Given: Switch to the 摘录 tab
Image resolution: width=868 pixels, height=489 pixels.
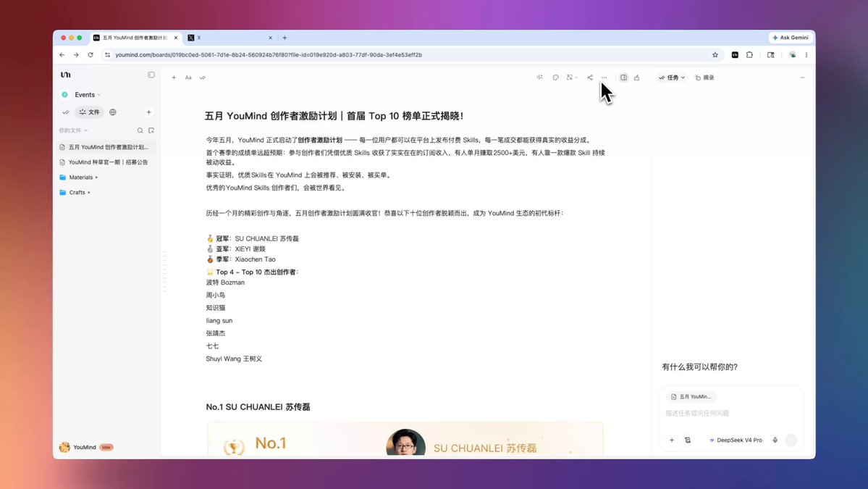Looking at the screenshot, I should [x=704, y=78].
